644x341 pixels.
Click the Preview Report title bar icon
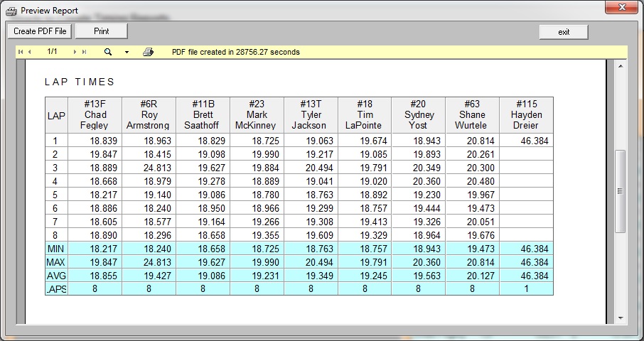tap(11, 11)
